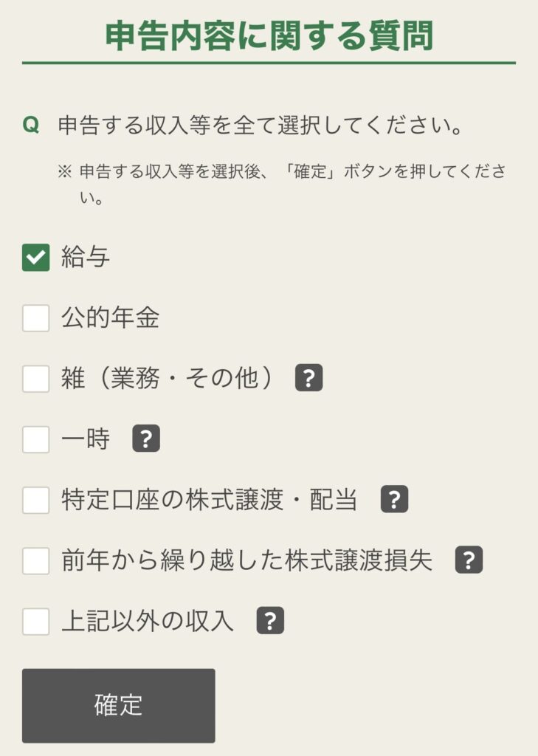Show help for 一時 income
This screenshot has height=756, width=538.
pos(146,439)
